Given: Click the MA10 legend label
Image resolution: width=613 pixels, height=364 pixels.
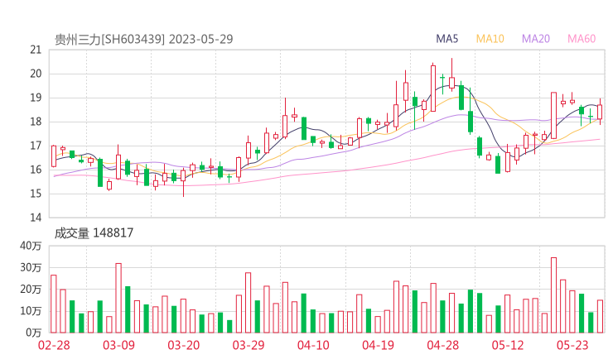Looking at the screenshot, I should click(490, 39).
